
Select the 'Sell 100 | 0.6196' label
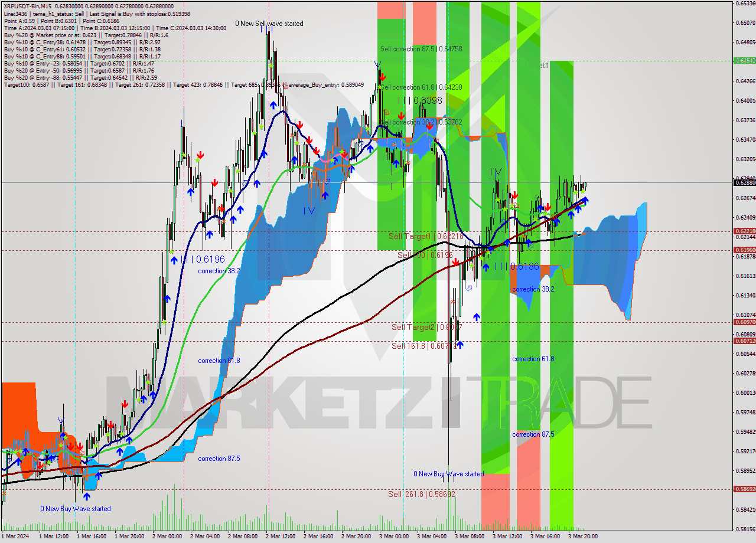pyautogui.click(x=425, y=255)
